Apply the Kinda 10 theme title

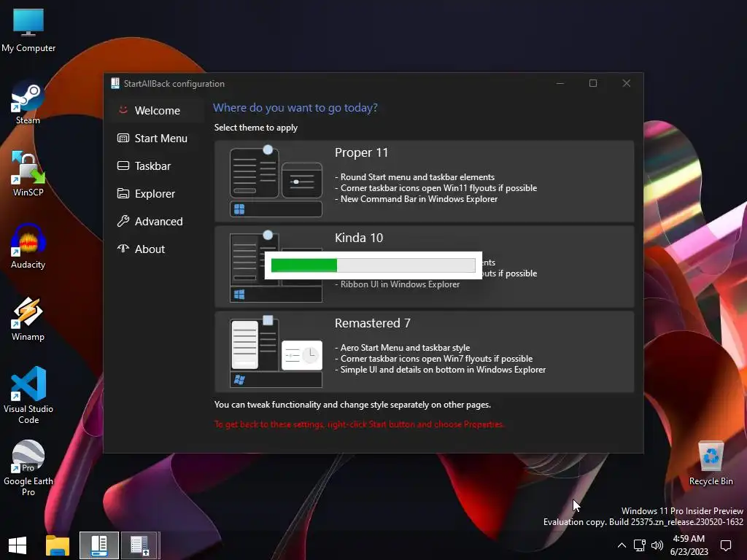pos(359,238)
